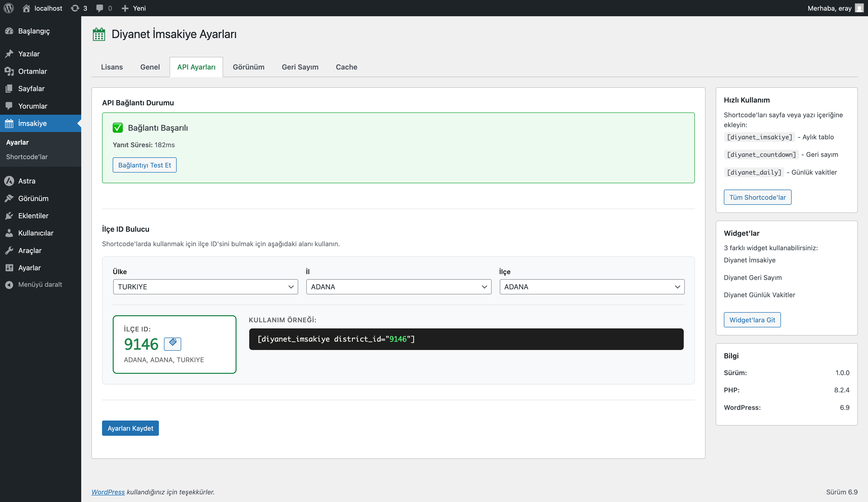Open the Cache tab
The image size is (868, 502).
pos(346,67)
